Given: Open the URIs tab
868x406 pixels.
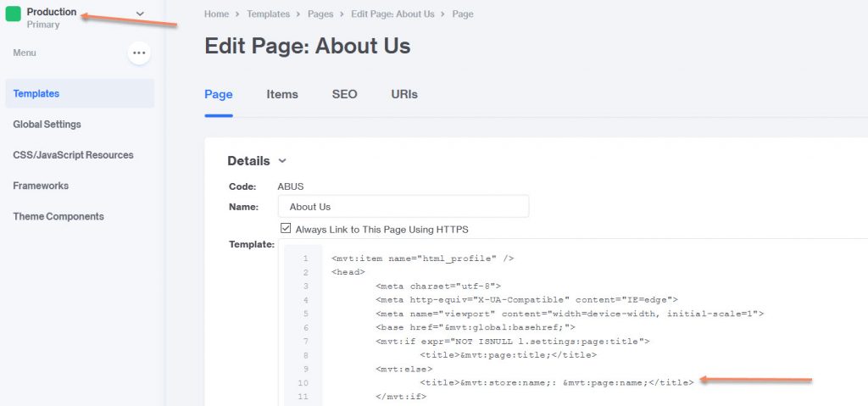Looking at the screenshot, I should (404, 94).
